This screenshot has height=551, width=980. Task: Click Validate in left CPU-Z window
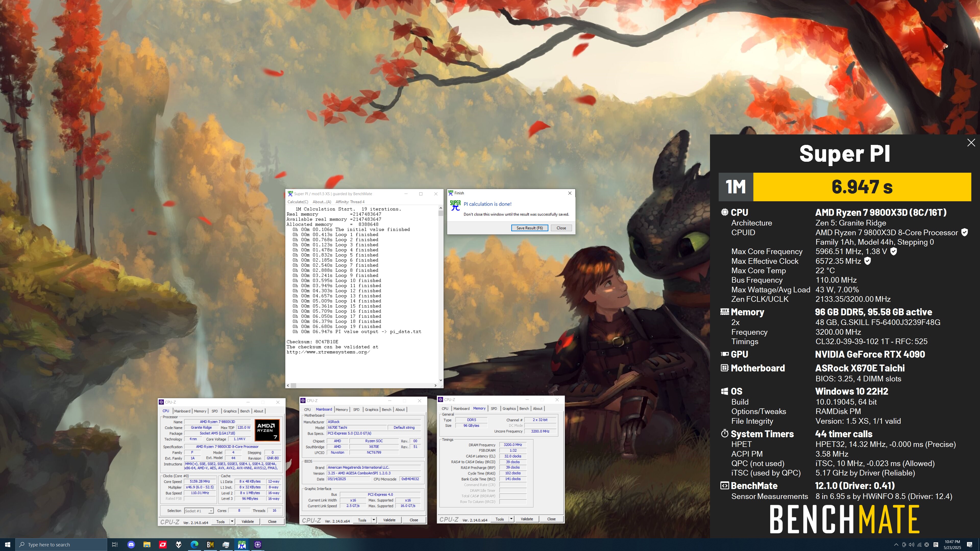click(x=248, y=521)
